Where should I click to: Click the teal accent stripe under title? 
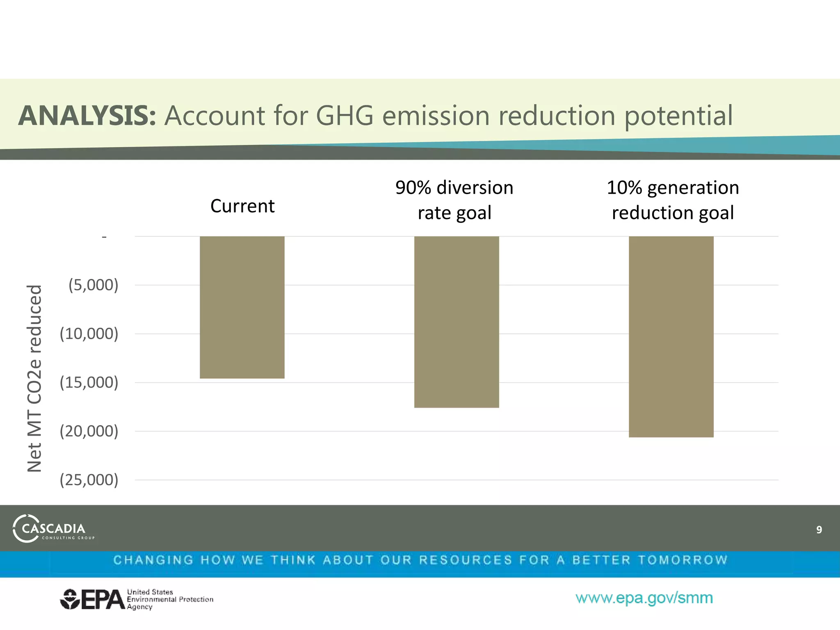(x=759, y=146)
